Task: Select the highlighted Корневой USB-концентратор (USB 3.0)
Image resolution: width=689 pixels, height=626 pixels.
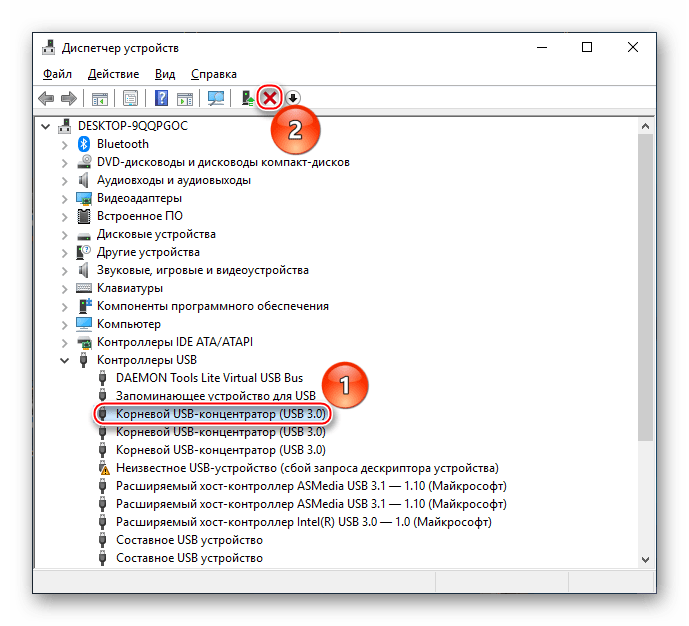Action: coord(220,414)
